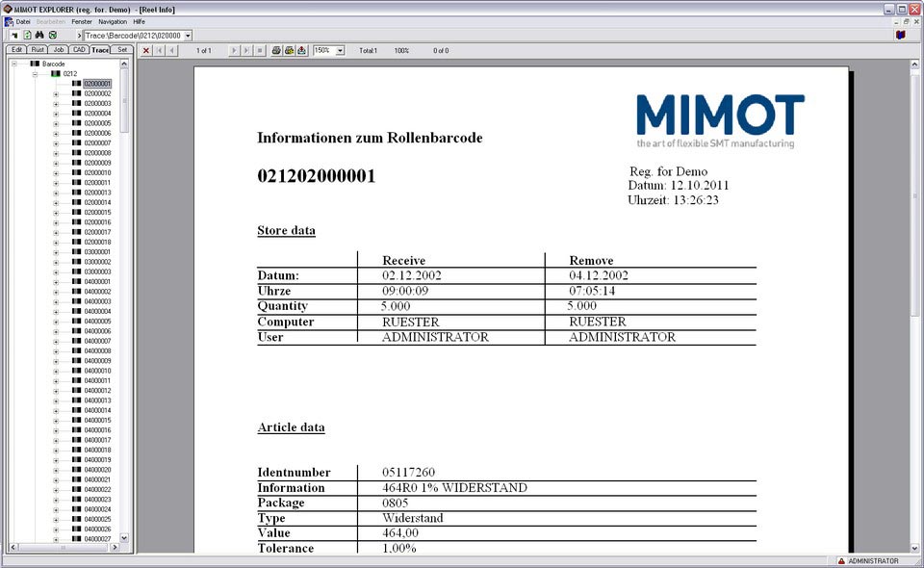
Task: Expand the 03000001 tree node
Action: coord(56,252)
